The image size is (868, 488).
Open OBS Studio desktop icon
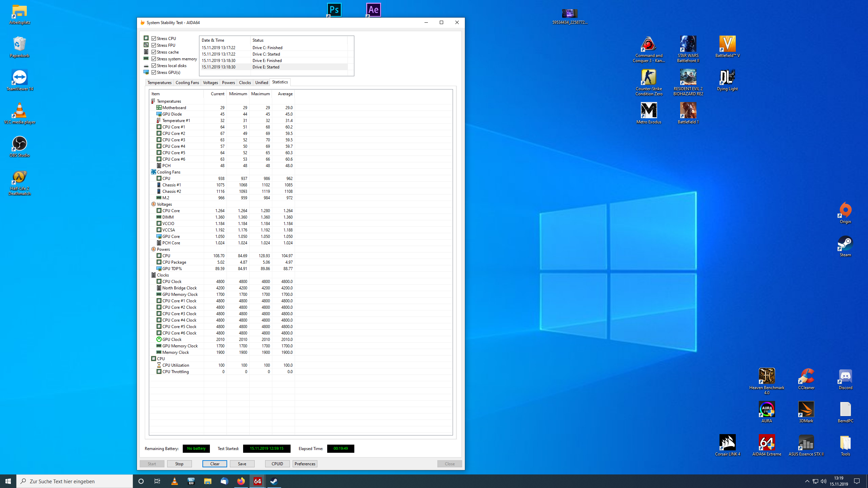[19, 144]
